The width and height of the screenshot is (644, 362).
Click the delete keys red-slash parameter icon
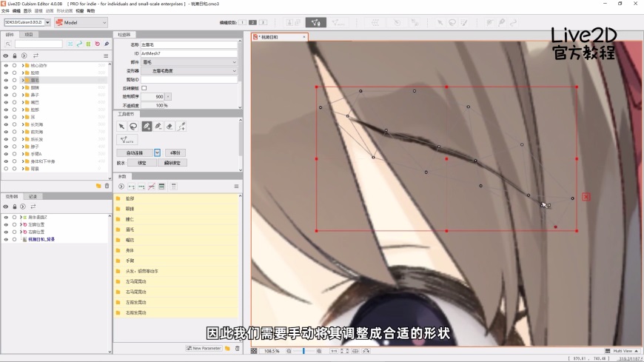tap(152, 187)
